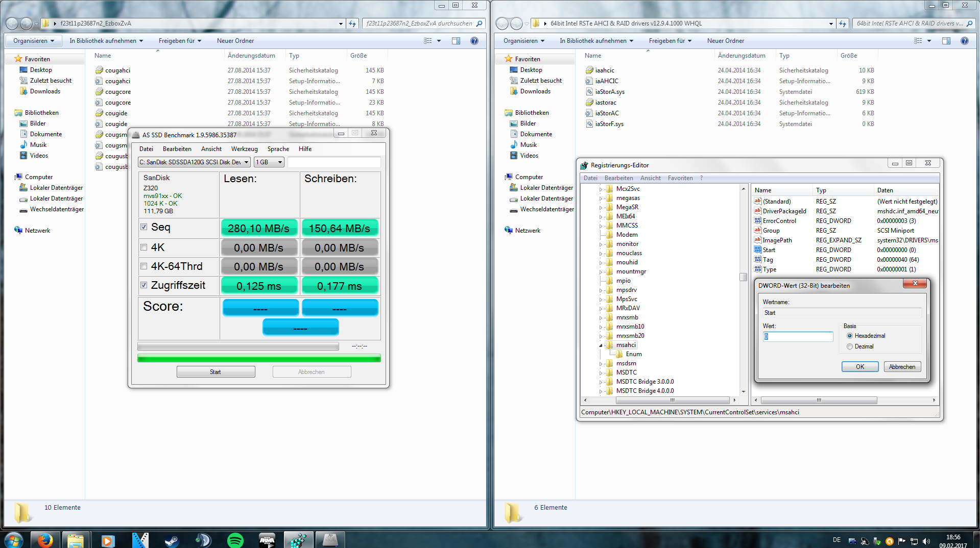Click Neuer Ordner in right Explorer
Screen dimensions: 980x548
coord(726,41)
